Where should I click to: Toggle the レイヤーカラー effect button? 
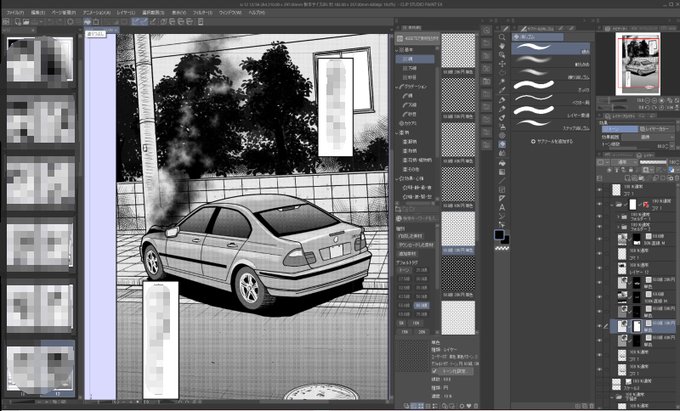coord(657,129)
